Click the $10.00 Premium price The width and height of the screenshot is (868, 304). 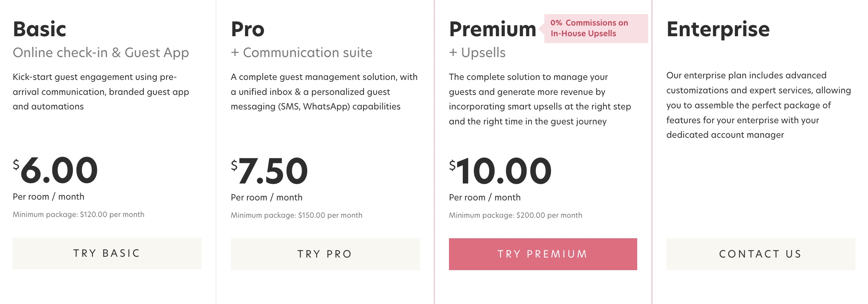(500, 171)
